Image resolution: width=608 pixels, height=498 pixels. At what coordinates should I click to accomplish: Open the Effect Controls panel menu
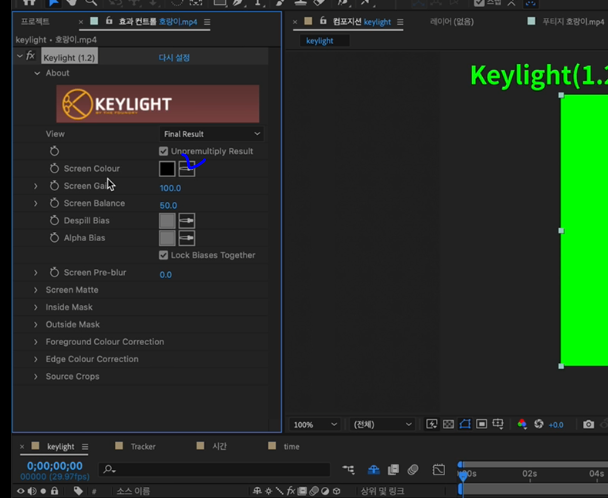click(x=207, y=22)
